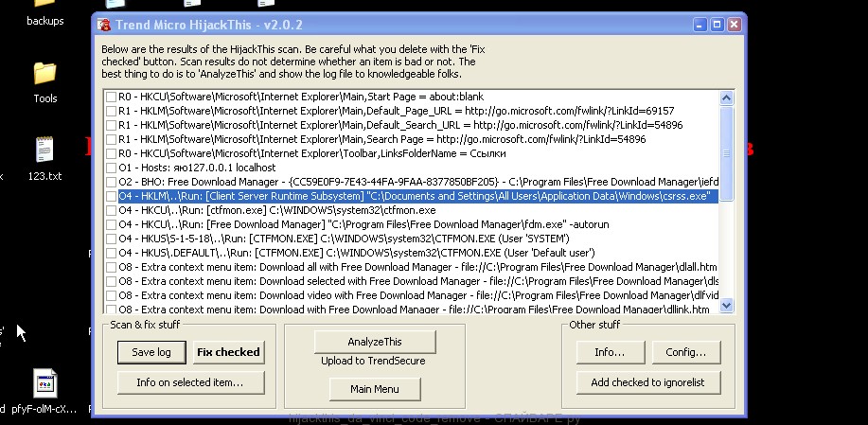This screenshot has height=425, width=868.
Task: Select the O4 HKCU ctfmon.exe row text
Action: pyautogui.click(x=276, y=210)
